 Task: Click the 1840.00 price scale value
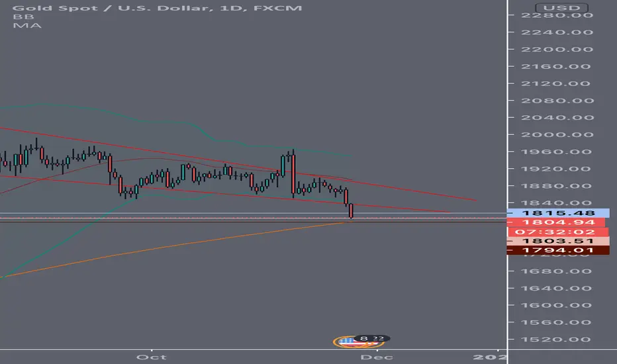click(557, 203)
